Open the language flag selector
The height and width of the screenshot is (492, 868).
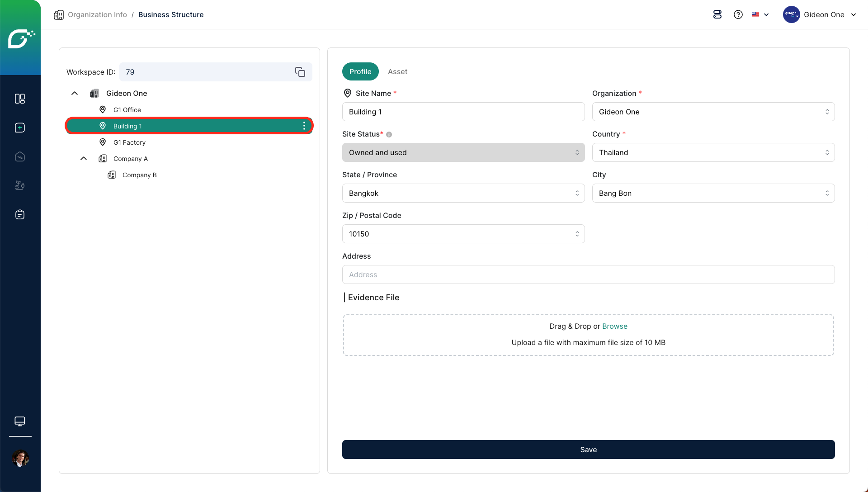(760, 14)
